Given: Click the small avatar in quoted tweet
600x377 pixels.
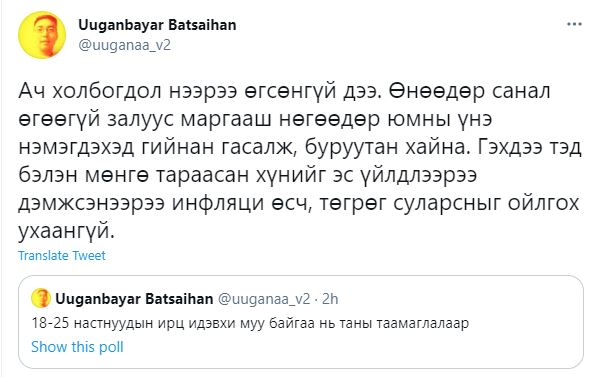Looking at the screenshot, I should point(41,299).
